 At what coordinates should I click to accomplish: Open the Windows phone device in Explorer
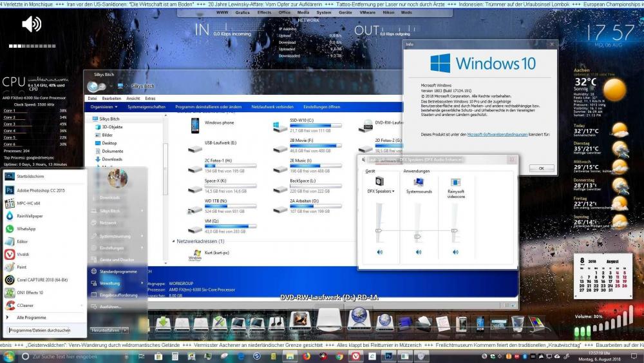tap(219, 123)
